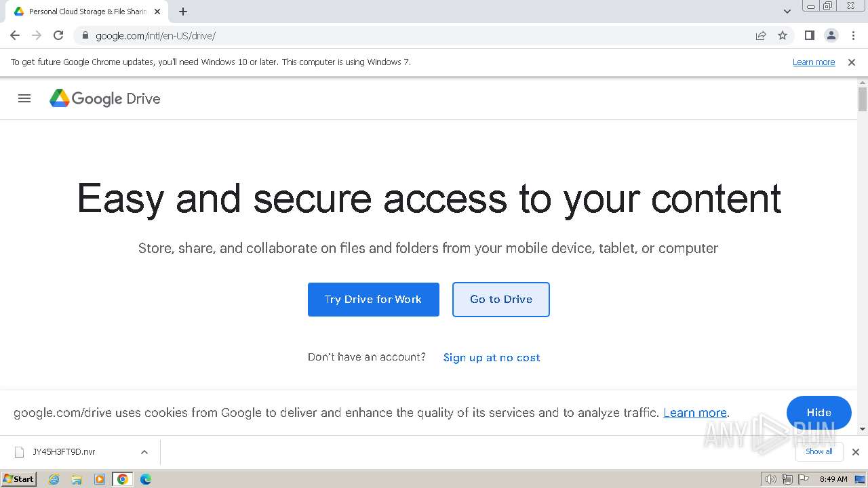This screenshot has width=868, height=488.
Task: Click the page vertical scrollbar thumb
Action: coord(863,99)
